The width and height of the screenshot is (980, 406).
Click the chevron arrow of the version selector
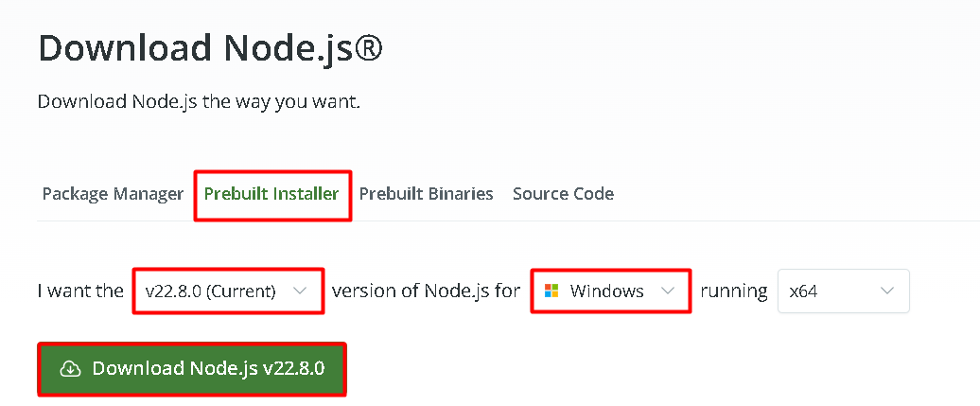pyautogui.click(x=300, y=291)
